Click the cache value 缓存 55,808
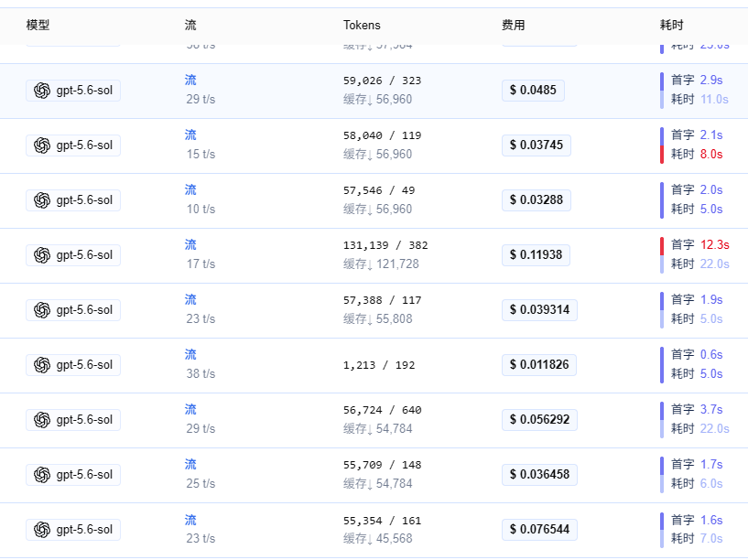Image resolution: width=748 pixels, height=560 pixels. coord(378,318)
